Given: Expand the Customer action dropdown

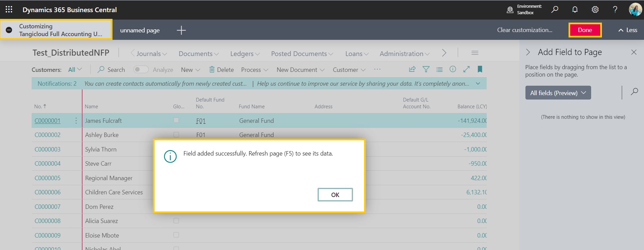Looking at the screenshot, I should coord(349,70).
